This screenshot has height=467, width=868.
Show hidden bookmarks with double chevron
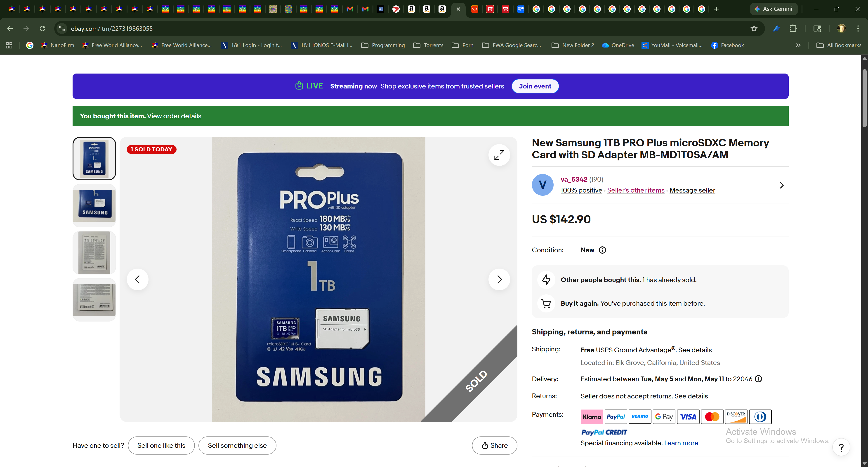pos(798,45)
